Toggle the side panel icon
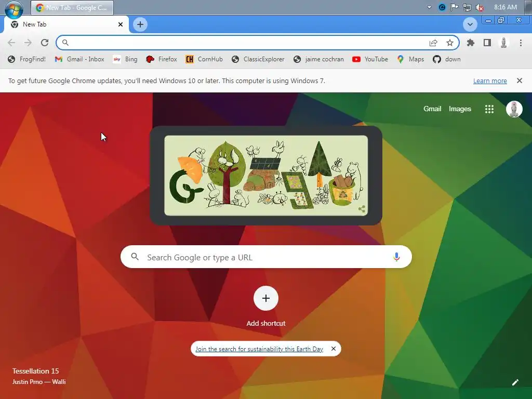This screenshot has width=532, height=399. click(487, 43)
